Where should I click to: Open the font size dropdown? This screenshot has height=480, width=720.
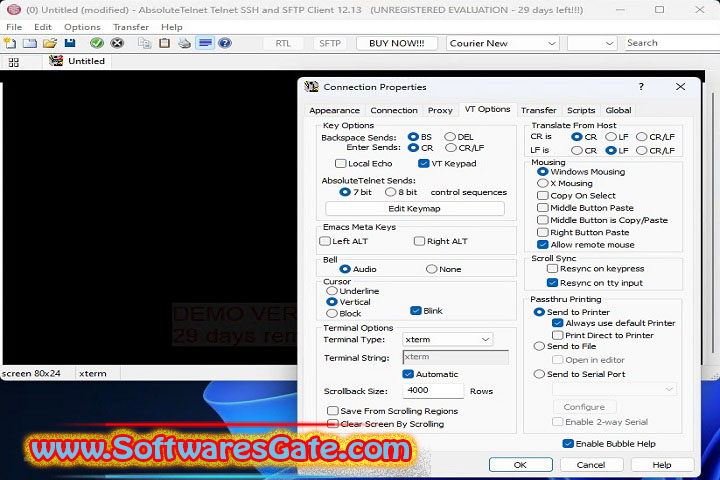click(591, 43)
